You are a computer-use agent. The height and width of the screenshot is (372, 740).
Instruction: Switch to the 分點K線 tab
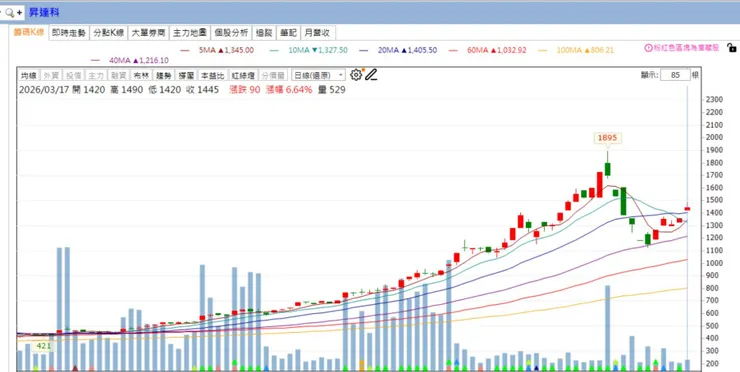point(109,33)
